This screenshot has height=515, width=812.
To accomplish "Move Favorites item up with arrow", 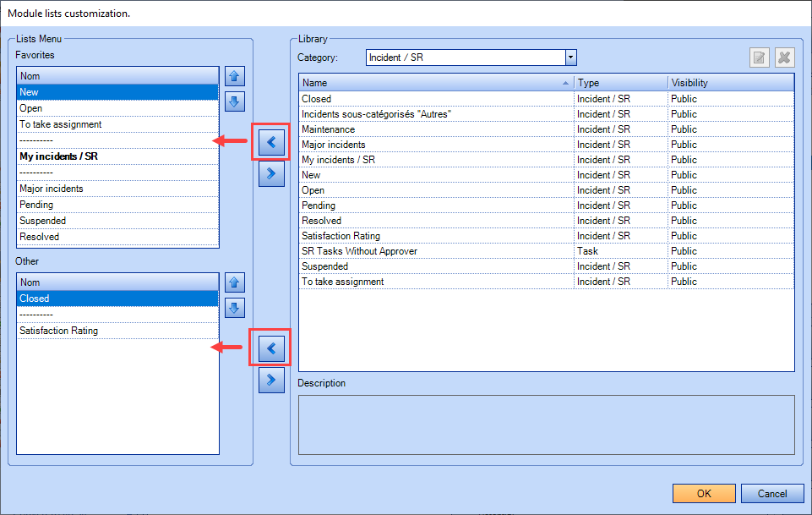I will pyautogui.click(x=235, y=76).
